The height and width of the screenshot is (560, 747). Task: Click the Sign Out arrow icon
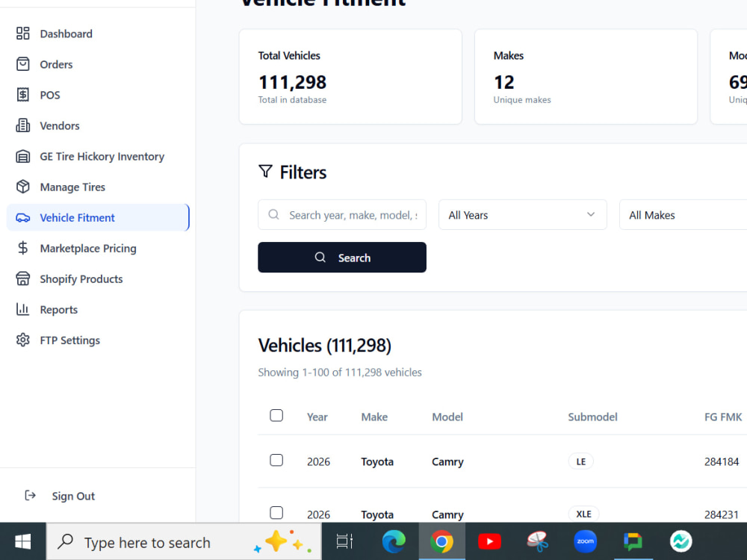(30, 496)
